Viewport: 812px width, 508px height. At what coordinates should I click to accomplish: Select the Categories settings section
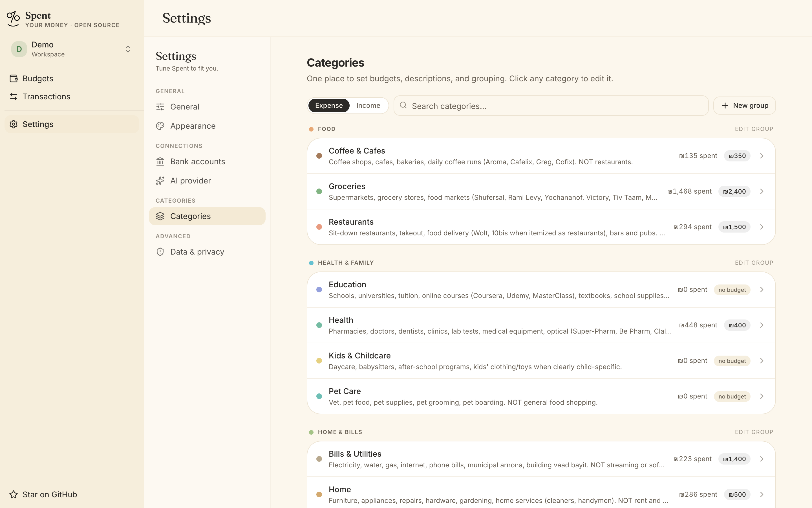pyautogui.click(x=207, y=216)
